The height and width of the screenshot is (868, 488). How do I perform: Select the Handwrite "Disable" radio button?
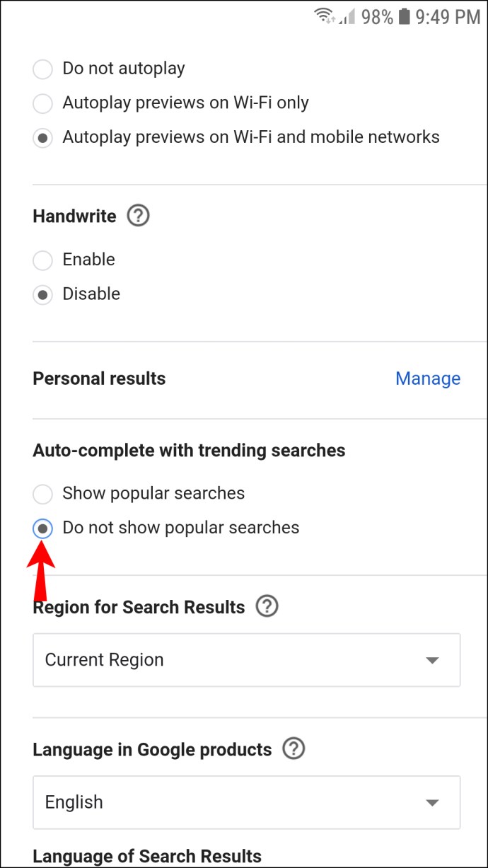click(x=43, y=294)
